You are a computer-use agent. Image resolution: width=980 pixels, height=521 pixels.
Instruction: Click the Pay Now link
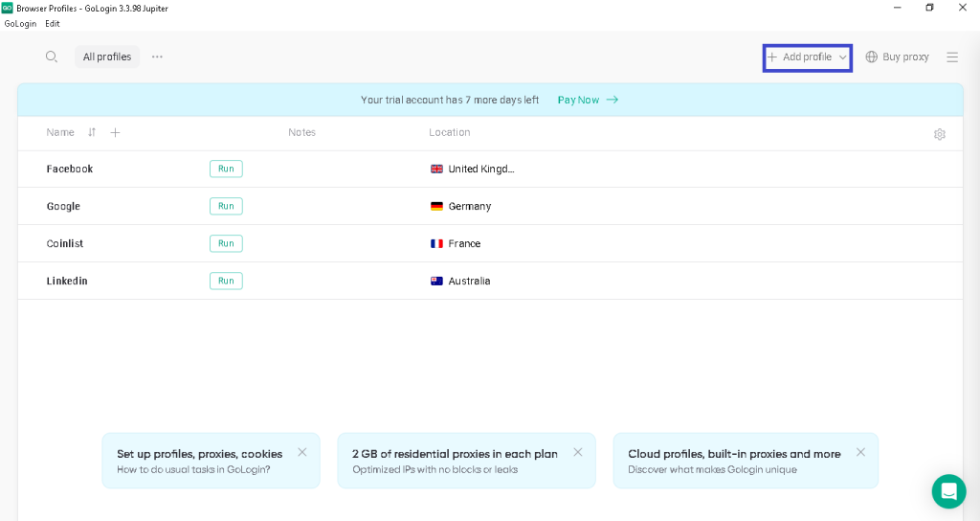tap(588, 100)
